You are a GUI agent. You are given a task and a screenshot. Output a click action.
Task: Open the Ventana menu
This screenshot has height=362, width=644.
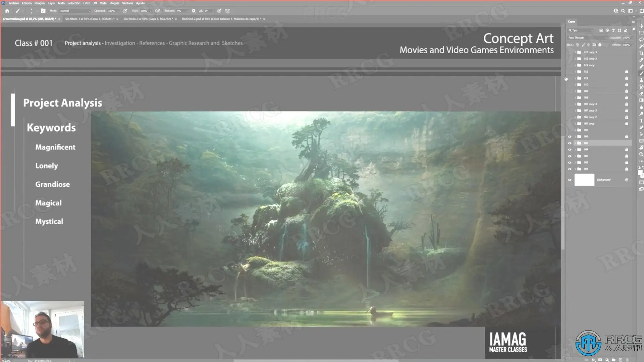(x=127, y=3)
